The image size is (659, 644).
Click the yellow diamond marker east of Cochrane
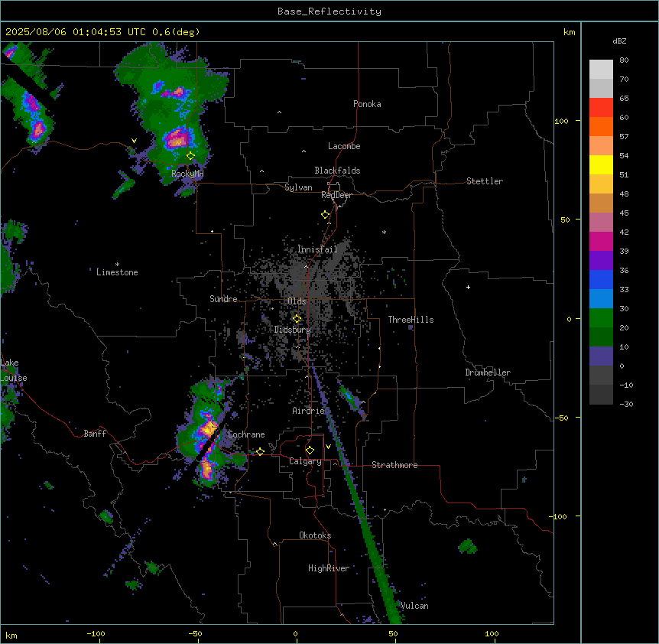(x=260, y=451)
